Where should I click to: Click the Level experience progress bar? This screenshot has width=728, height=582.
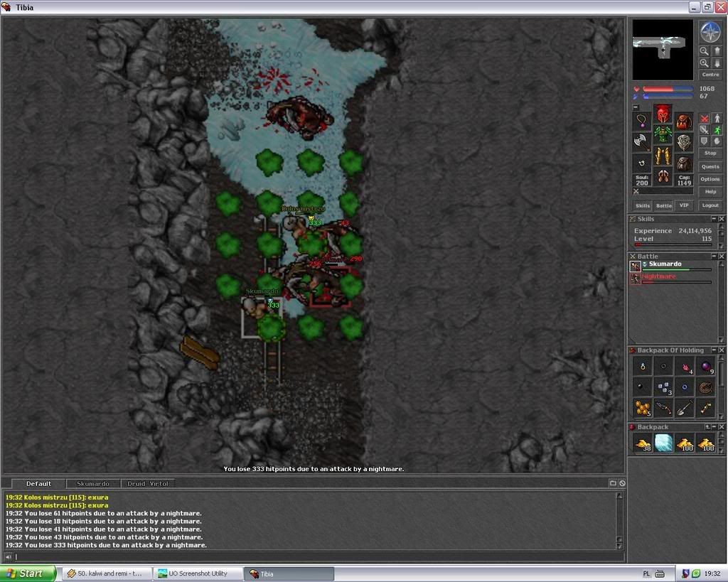click(x=673, y=244)
